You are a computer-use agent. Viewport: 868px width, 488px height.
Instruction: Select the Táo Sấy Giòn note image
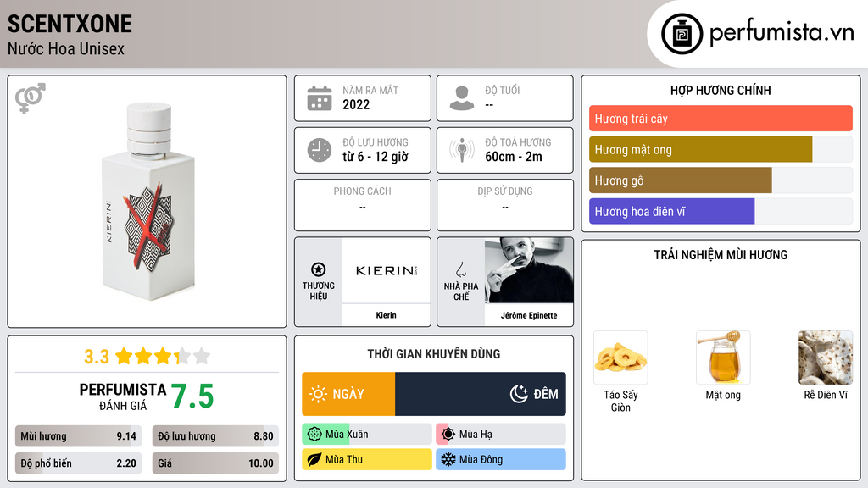tap(620, 358)
